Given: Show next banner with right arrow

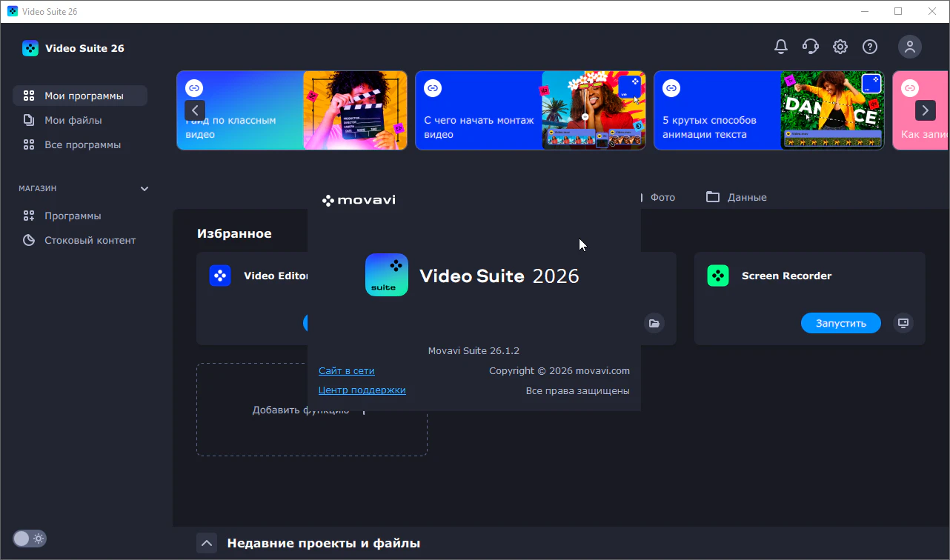Looking at the screenshot, I should (x=926, y=110).
